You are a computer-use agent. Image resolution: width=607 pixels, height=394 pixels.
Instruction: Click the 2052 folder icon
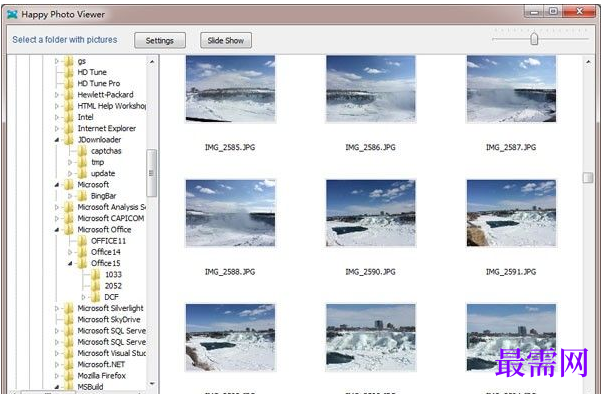(95, 286)
